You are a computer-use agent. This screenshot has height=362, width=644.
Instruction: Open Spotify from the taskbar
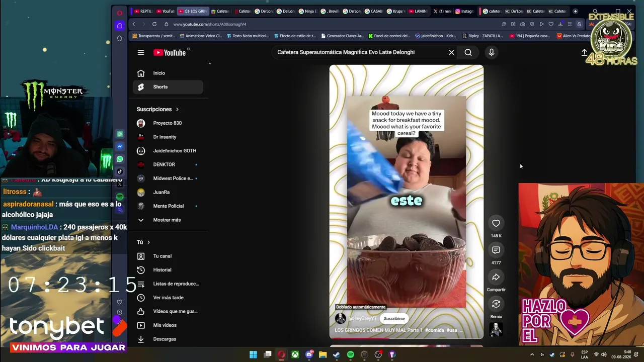[350, 354]
